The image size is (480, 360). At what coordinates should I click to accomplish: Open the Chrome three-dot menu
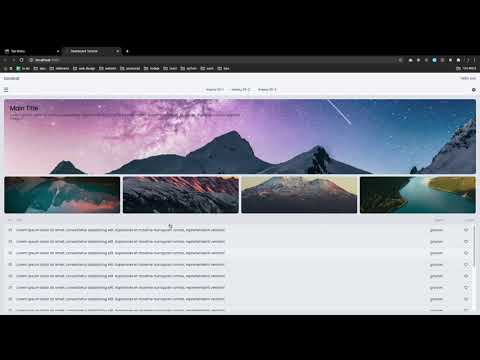pos(475,60)
